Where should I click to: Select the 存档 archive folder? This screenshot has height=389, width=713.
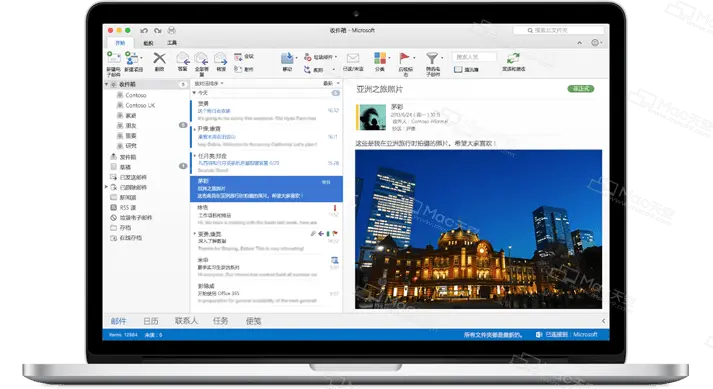pyautogui.click(x=125, y=227)
